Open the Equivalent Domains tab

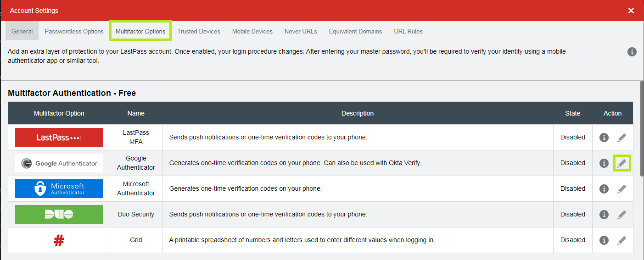pos(355,31)
